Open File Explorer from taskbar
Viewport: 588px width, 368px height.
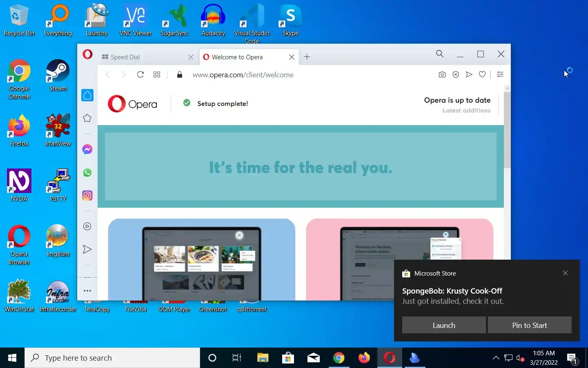pyautogui.click(x=263, y=358)
